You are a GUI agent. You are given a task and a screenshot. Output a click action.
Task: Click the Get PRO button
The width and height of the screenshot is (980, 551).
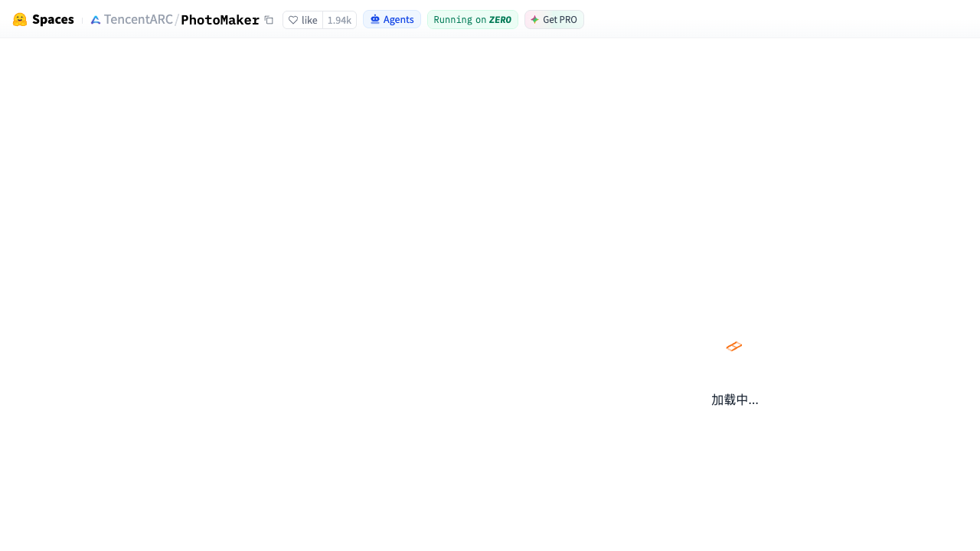coord(554,19)
